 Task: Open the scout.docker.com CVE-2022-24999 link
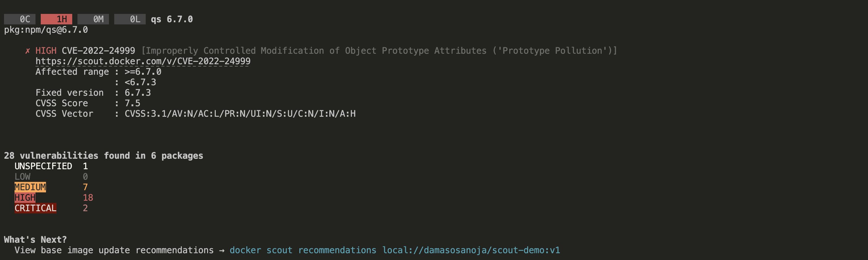[143, 61]
